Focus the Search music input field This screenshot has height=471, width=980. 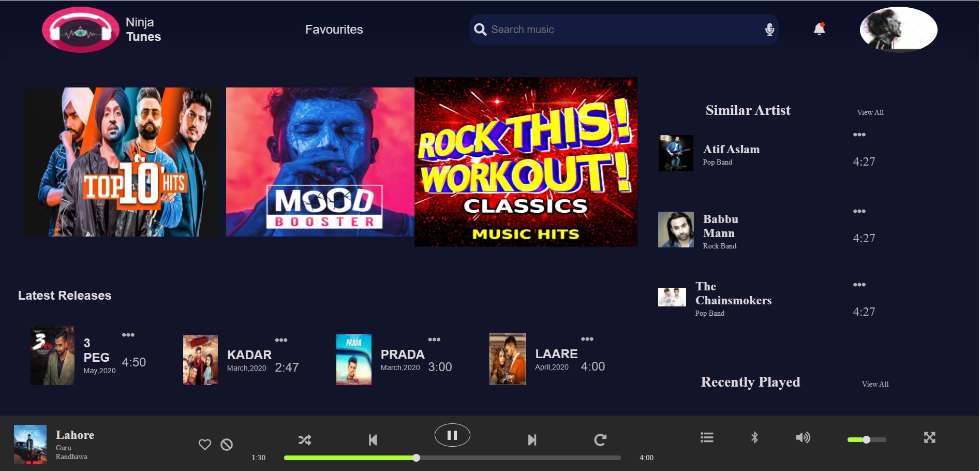(624, 30)
